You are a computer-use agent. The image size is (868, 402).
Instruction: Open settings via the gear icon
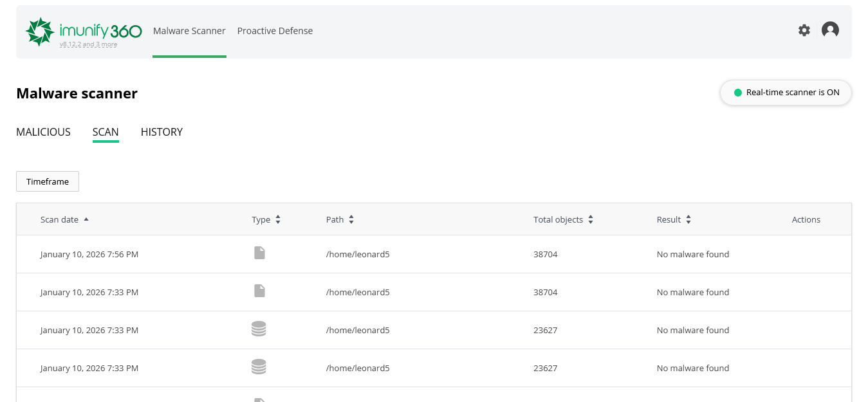(x=804, y=30)
